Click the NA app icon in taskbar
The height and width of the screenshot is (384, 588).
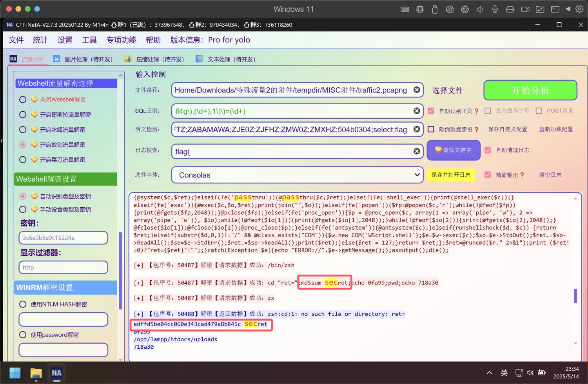click(56, 373)
